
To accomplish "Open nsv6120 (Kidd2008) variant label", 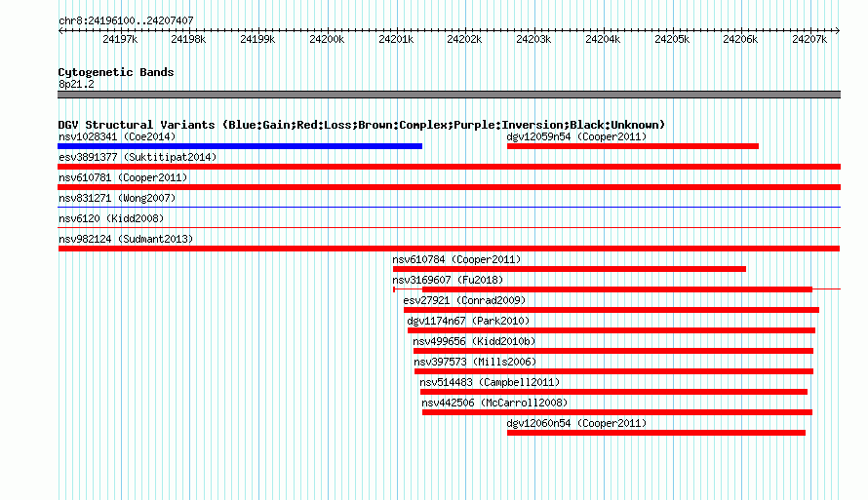I will [x=111, y=218].
